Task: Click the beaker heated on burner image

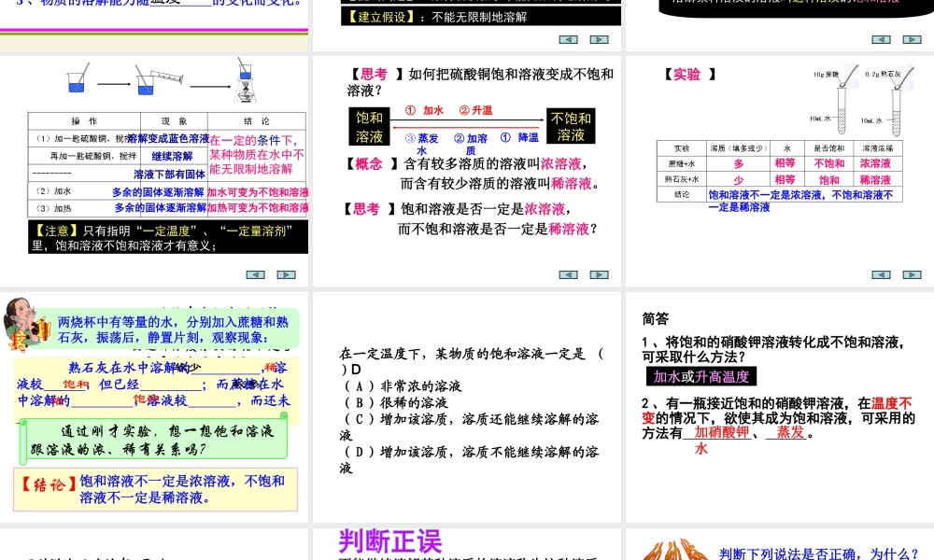Action: tap(245, 80)
